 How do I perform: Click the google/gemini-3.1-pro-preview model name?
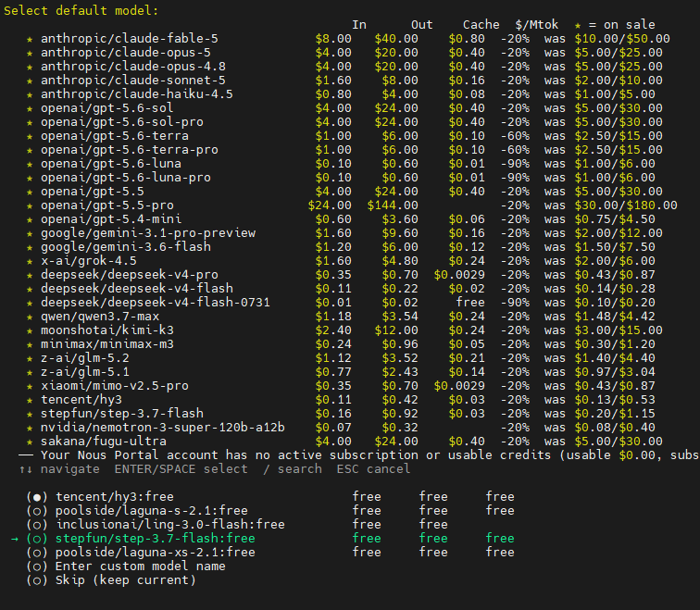point(148,233)
